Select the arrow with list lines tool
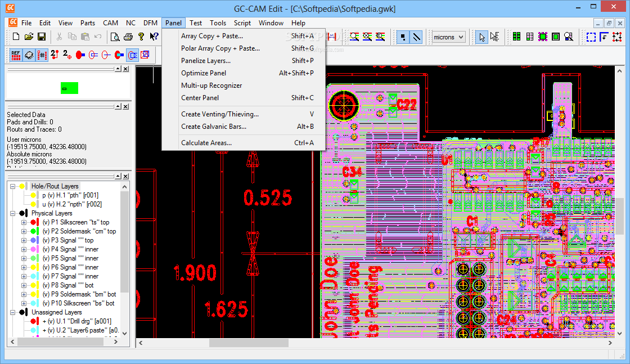Image resolution: width=630 pixels, height=364 pixels. point(494,37)
